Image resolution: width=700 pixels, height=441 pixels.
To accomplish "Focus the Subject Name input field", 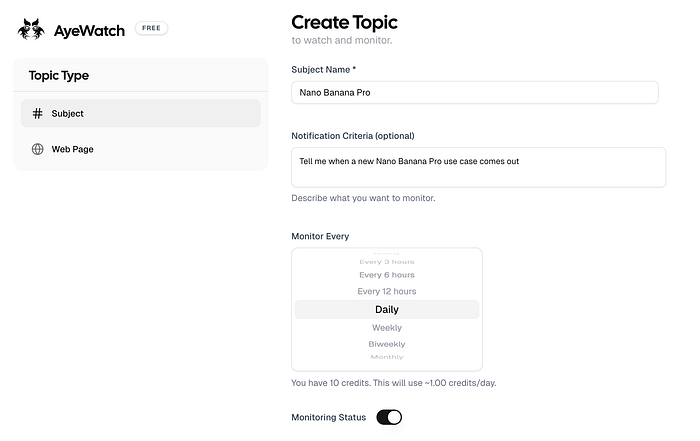I will pyautogui.click(x=474, y=92).
